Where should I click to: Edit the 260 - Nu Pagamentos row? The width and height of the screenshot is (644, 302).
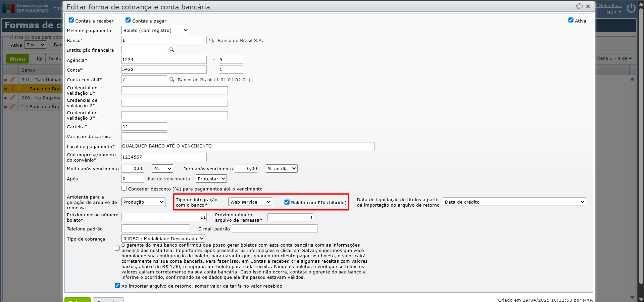coord(12,98)
